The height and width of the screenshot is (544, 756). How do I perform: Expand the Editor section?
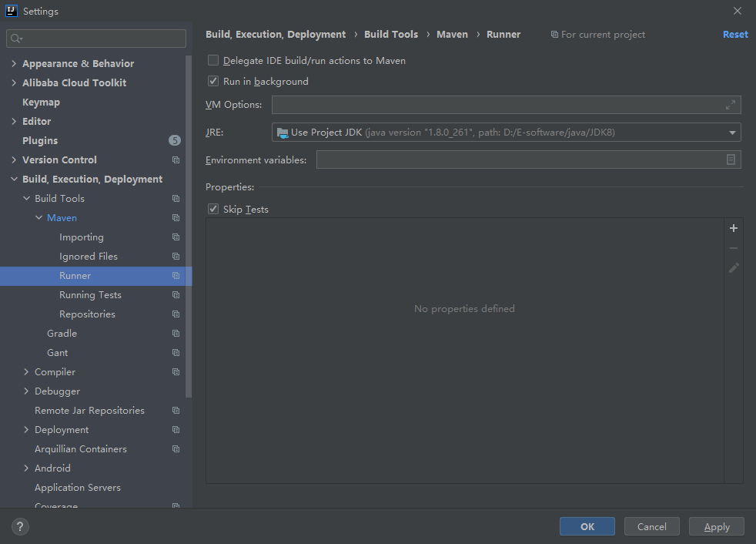14,121
